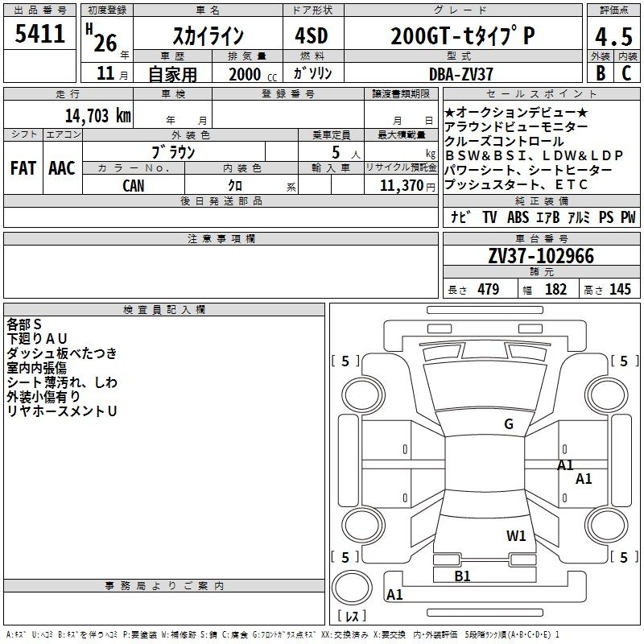Select the line ★オークションデビュー★
The image size is (644, 644).
516,112
